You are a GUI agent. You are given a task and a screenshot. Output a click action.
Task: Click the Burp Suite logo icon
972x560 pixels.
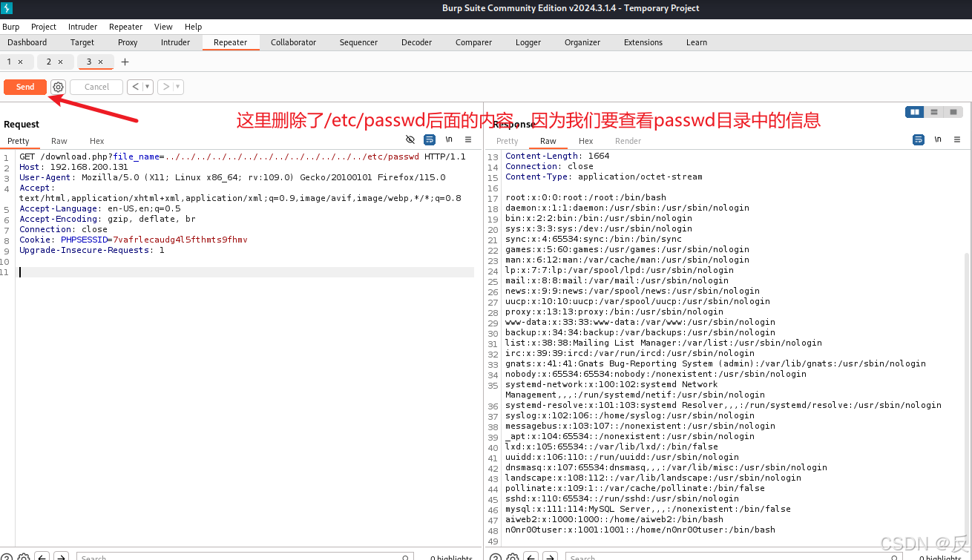[7, 8]
